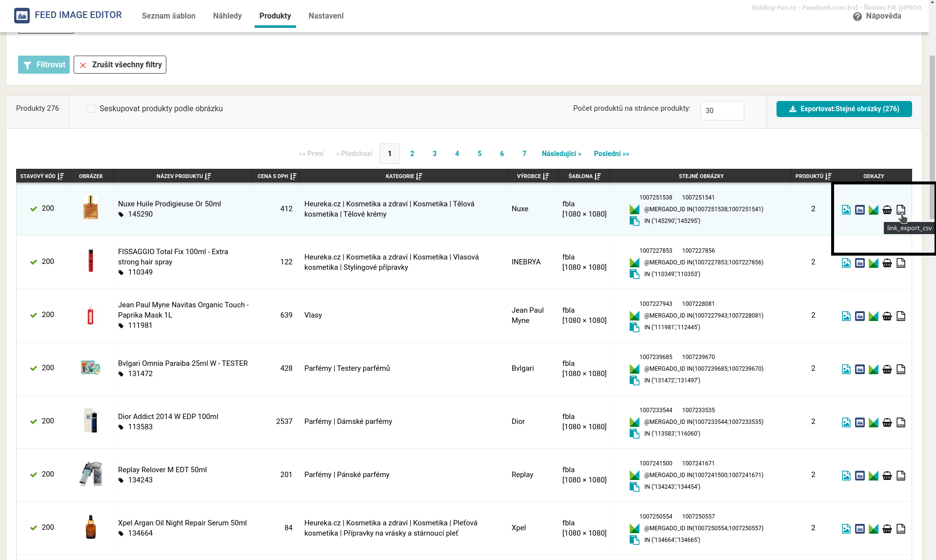Click product name Dior Addict 2014 W EDP 100ml

pos(168,417)
